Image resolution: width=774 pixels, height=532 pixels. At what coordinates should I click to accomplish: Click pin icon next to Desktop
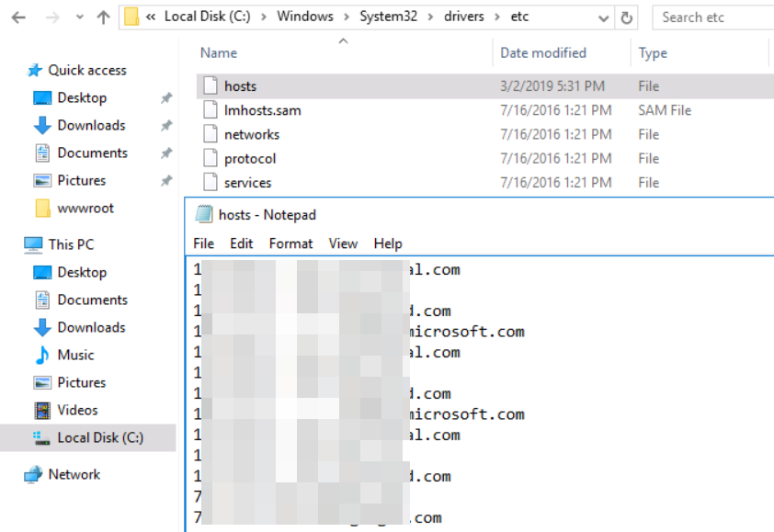pos(166,98)
